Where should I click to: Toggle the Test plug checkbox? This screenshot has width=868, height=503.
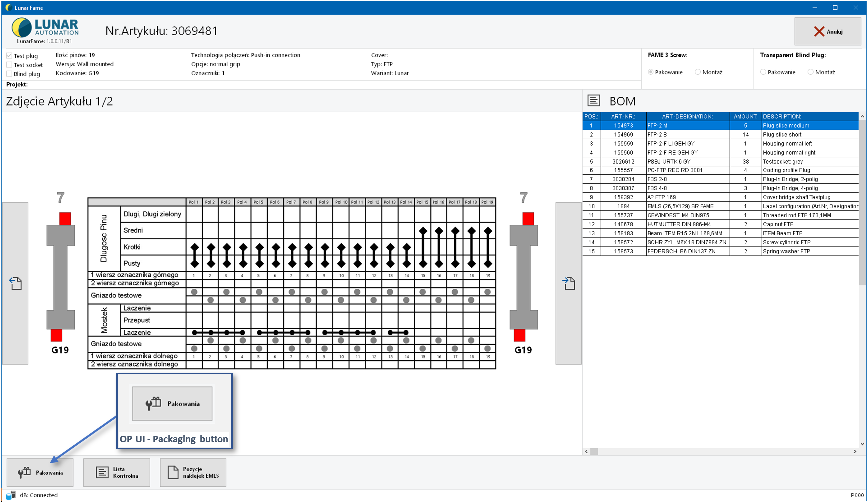coord(9,56)
